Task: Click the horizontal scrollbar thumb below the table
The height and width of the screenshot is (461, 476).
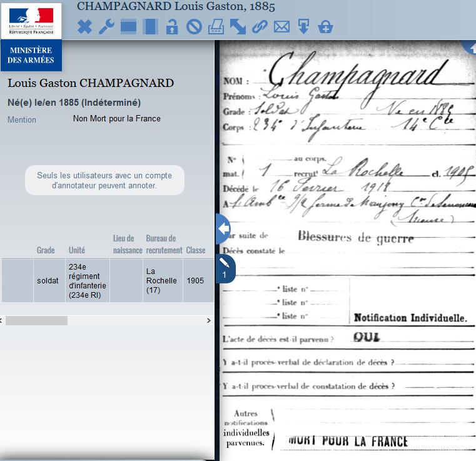Action: point(36,320)
